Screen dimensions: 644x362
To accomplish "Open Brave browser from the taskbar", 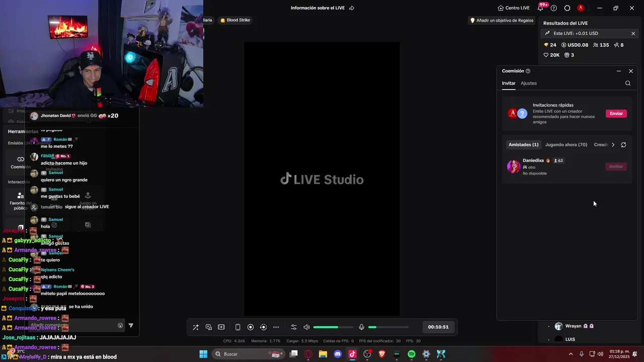I will click(382, 354).
